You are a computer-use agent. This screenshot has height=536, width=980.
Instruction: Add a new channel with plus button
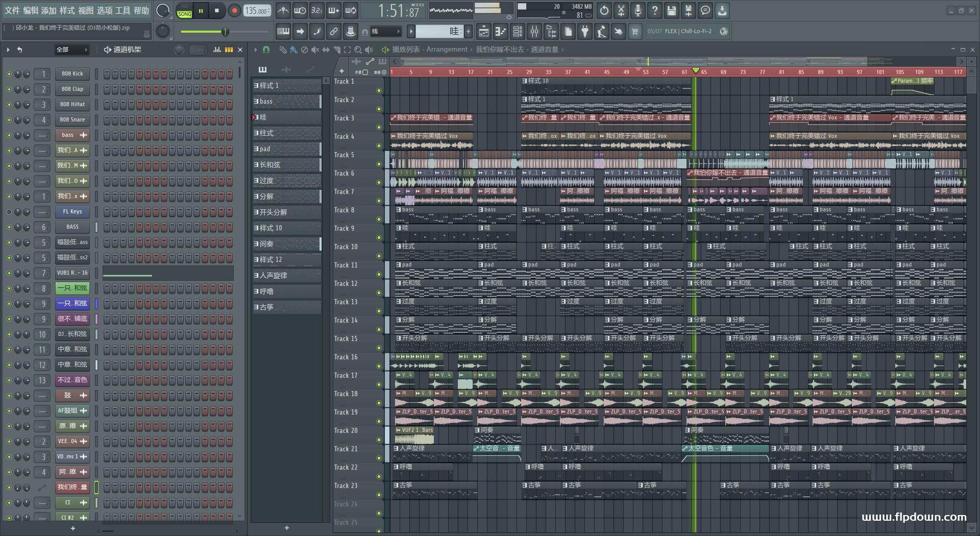[73, 528]
